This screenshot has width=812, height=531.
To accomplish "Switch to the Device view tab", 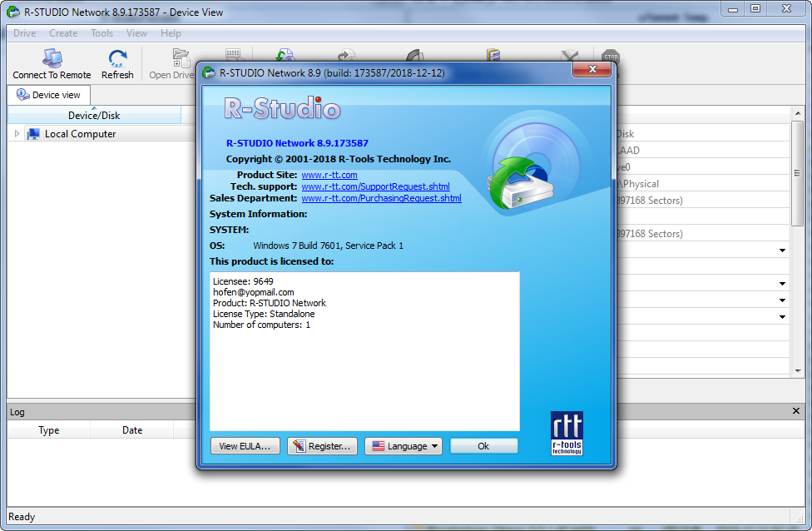I will (49, 95).
